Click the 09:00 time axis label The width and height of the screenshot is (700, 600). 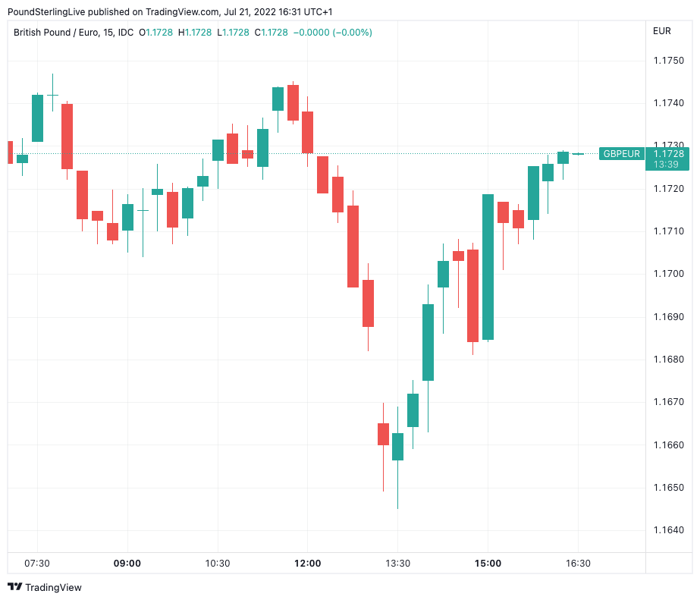click(x=127, y=564)
